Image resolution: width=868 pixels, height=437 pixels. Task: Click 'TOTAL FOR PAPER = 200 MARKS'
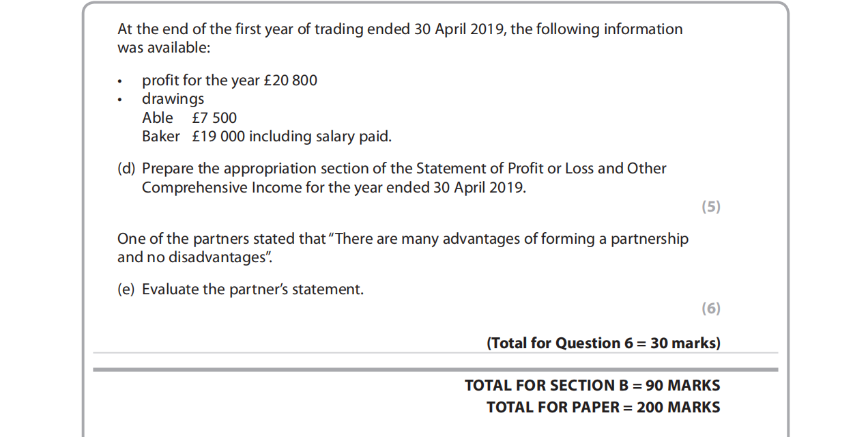pos(603,408)
